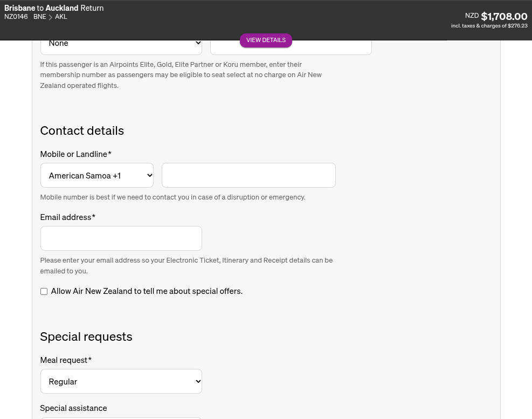Click the 'Meal request*' label
This screenshot has height=419, width=532.
[x=66, y=360]
